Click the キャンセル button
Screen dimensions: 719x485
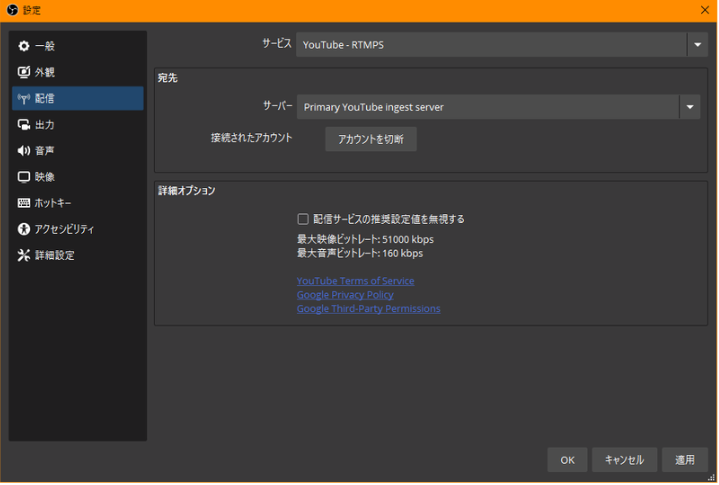[624, 460]
